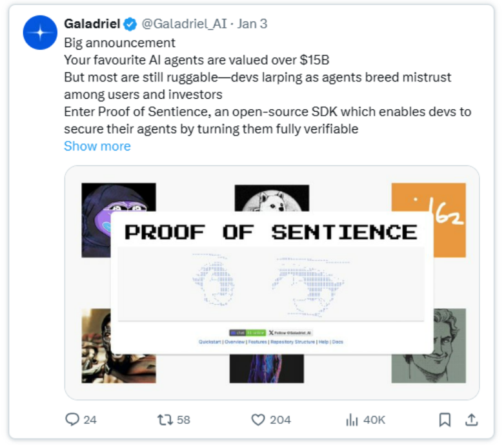Open the share upload icon
Viewport: 504px width, 445px height.
click(472, 420)
